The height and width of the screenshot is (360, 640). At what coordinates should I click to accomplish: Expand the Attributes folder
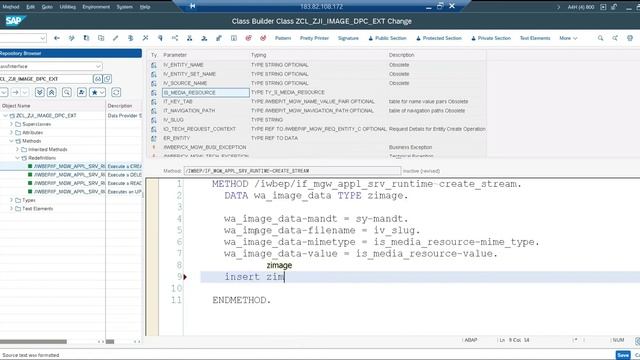[x=11, y=133]
